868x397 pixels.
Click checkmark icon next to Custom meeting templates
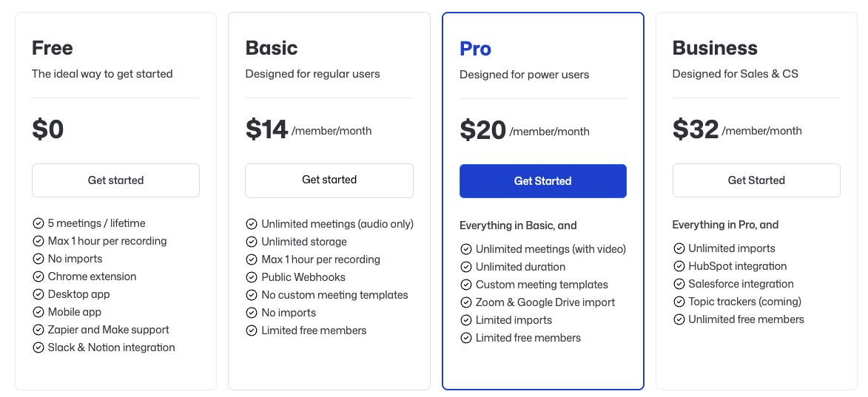click(x=466, y=285)
